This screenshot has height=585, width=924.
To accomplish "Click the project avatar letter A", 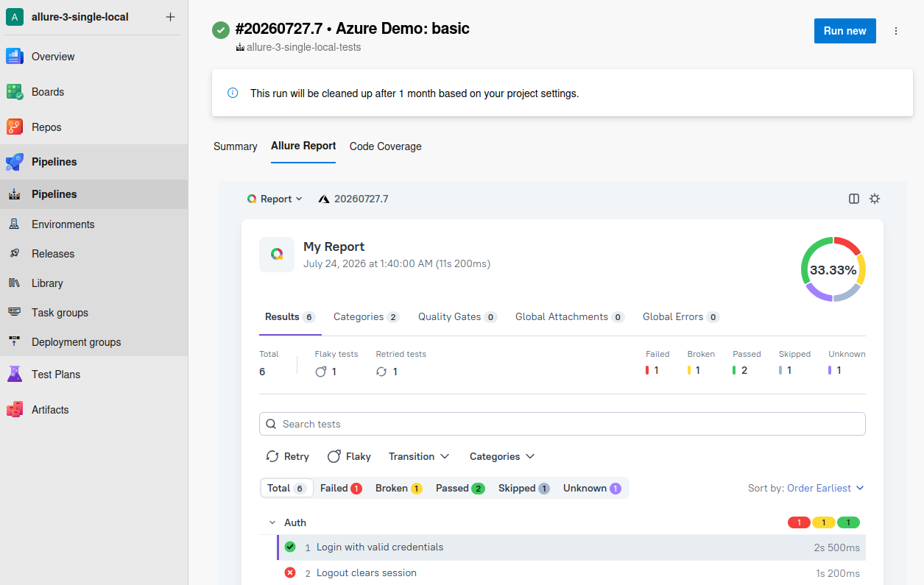I will point(15,17).
